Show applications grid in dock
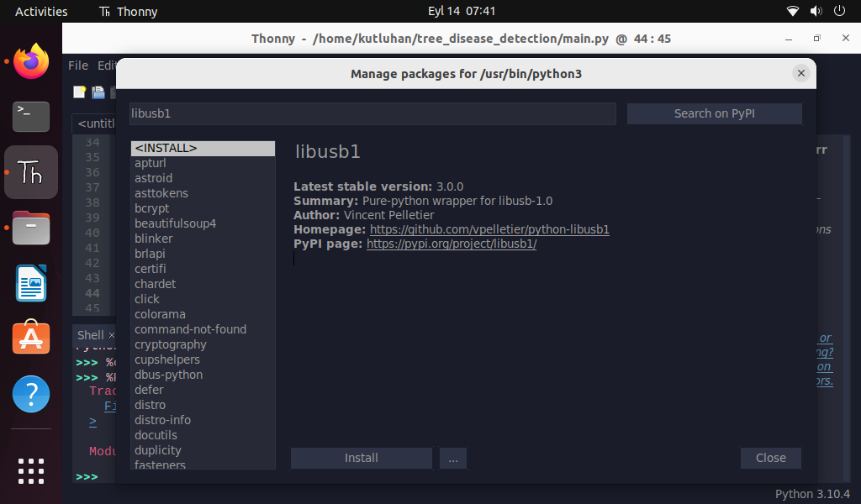861x504 pixels. pos(31,470)
